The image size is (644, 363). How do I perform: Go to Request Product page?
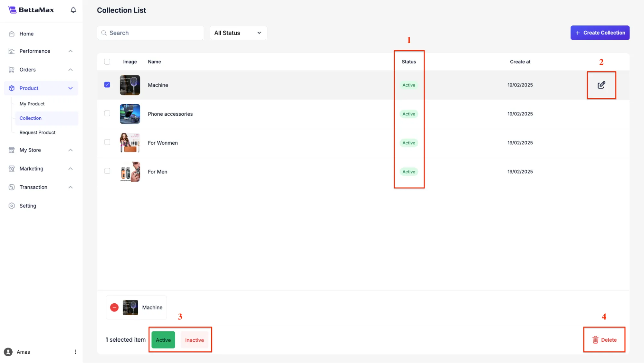pos(37,132)
